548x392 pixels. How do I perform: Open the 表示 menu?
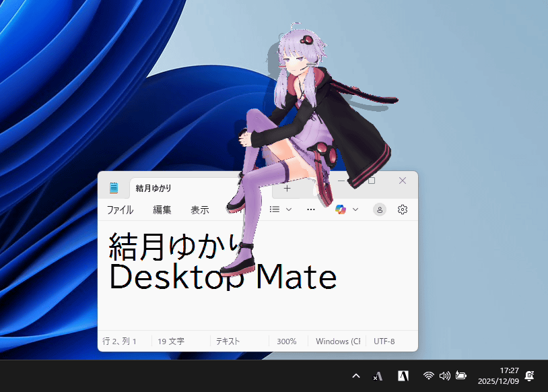[199, 209]
